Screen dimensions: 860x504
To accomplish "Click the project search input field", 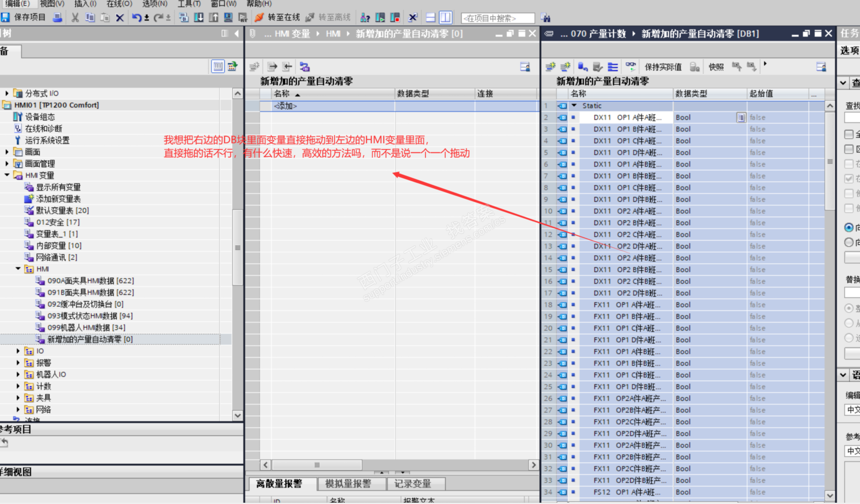I will pos(498,18).
